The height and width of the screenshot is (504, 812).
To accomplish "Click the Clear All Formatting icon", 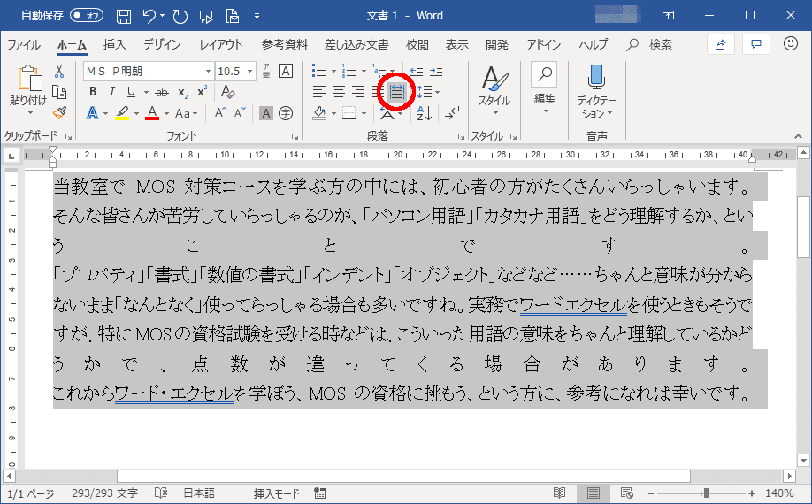I will (227, 92).
